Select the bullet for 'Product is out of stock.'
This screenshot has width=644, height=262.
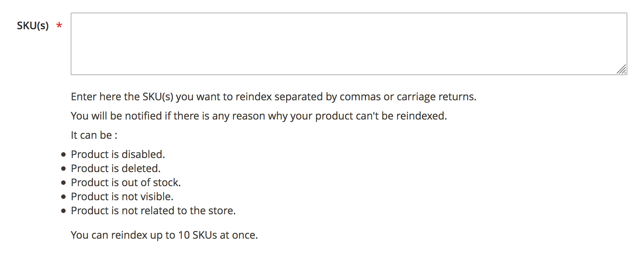(x=64, y=183)
